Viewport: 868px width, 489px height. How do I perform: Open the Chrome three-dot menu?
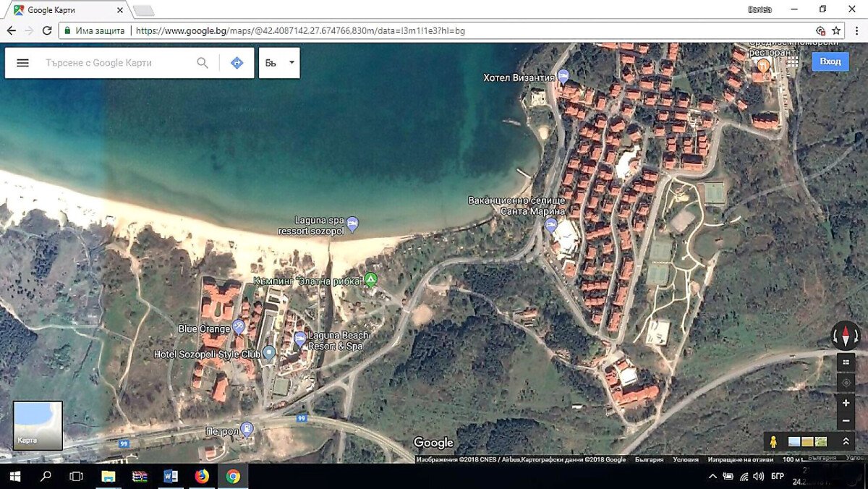(856, 30)
